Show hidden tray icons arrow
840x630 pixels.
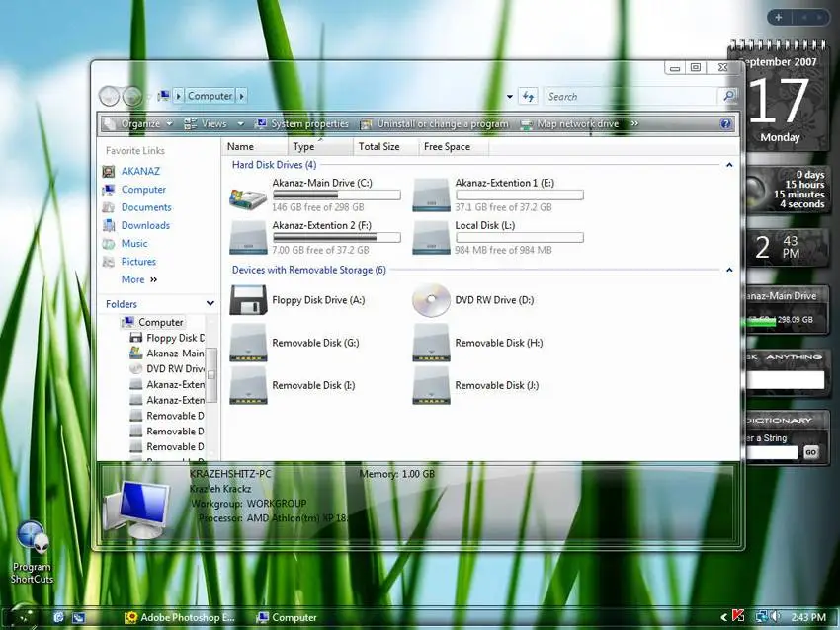[723, 617]
